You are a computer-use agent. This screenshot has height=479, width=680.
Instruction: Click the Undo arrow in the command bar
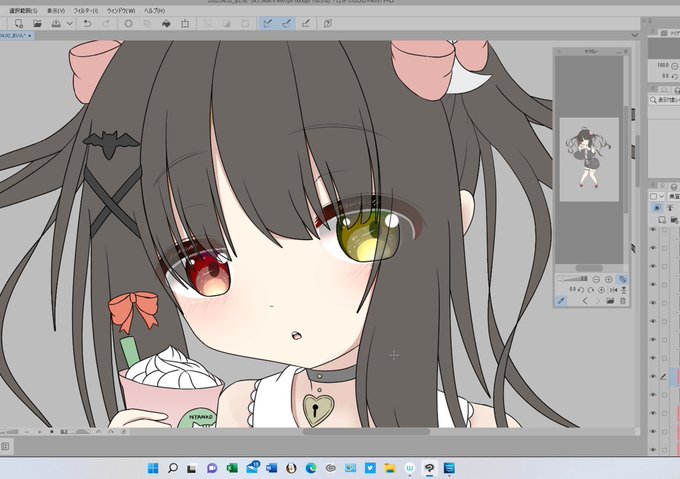pyautogui.click(x=87, y=23)
